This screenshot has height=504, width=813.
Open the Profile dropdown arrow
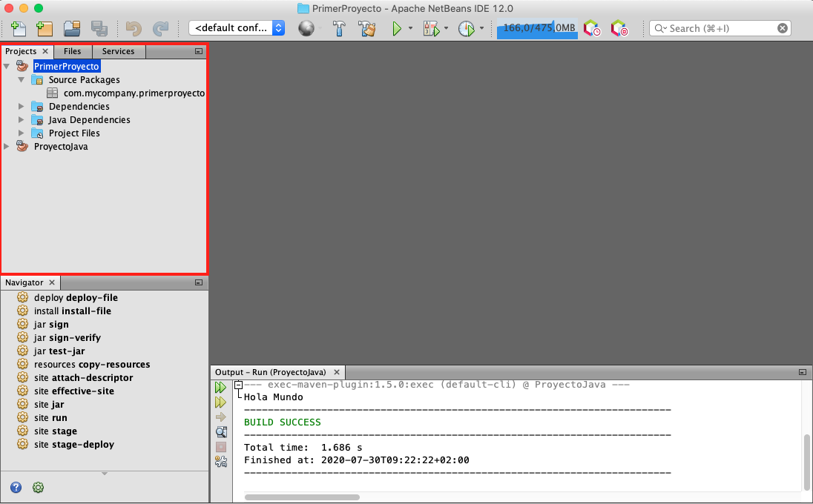point(481,28)
